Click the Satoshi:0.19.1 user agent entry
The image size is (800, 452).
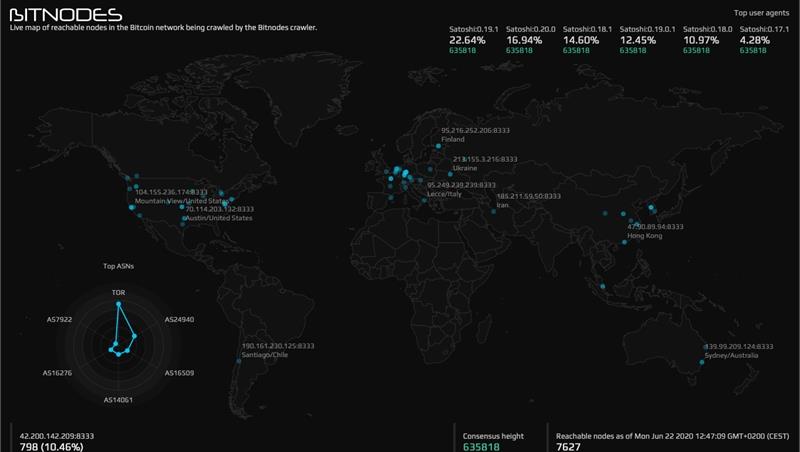tap(474, 40)
